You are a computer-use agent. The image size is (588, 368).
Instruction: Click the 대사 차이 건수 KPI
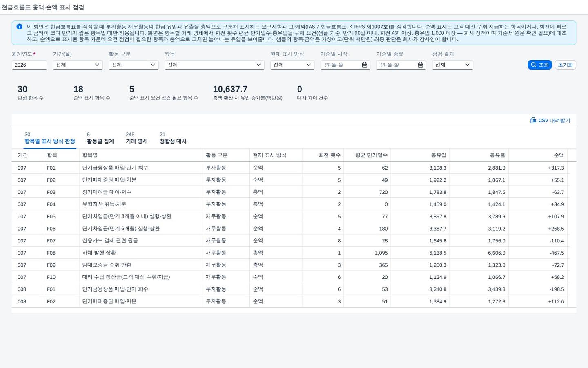coord(312,93)
